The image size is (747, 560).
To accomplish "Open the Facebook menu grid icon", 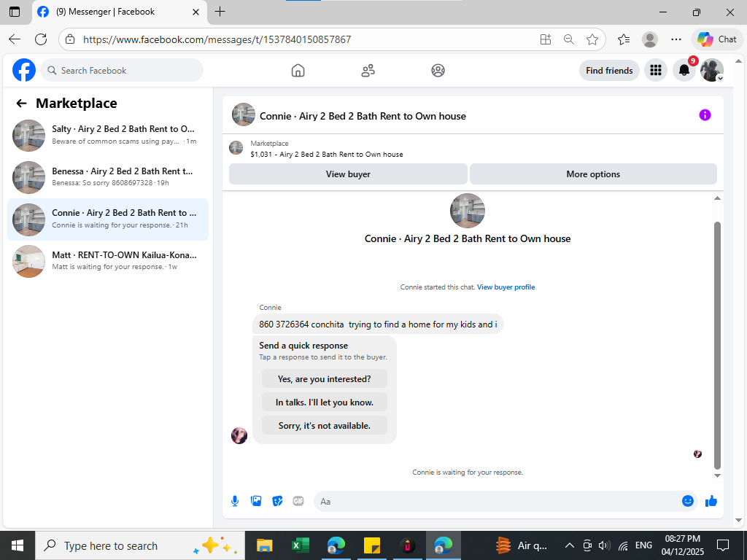I will (x=656, y=71).
